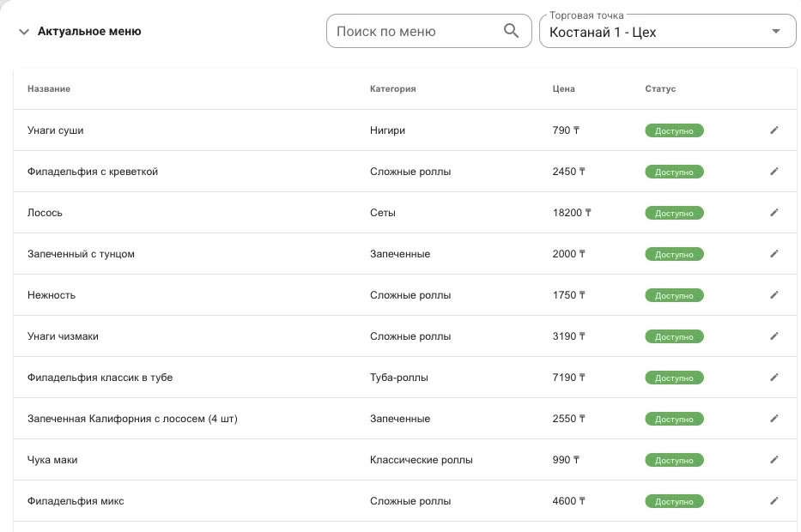Click the Унаги чизмаки name

coord(63,336)
